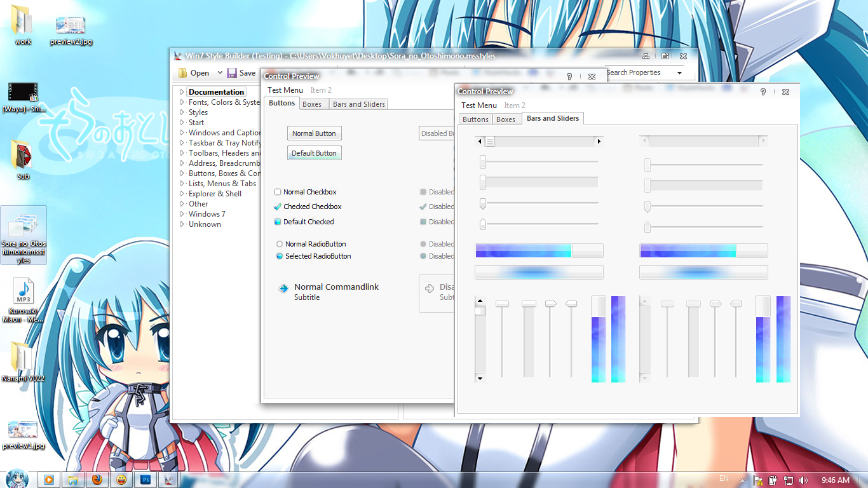Open the media player taskbar icon
The image size is (868, 488).
tap(49, 480)
